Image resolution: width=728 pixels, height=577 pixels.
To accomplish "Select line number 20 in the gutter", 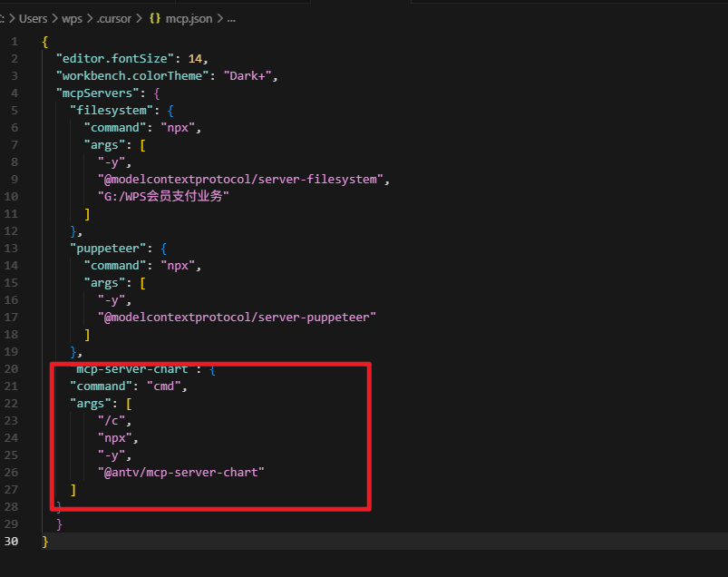I will pyautogui.click(x=11, y=369).
